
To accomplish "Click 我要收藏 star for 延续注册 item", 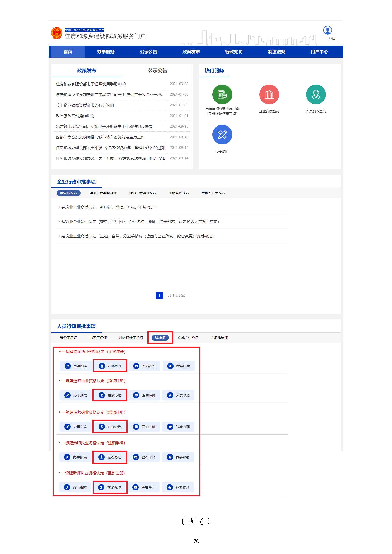I will (178, 395).
